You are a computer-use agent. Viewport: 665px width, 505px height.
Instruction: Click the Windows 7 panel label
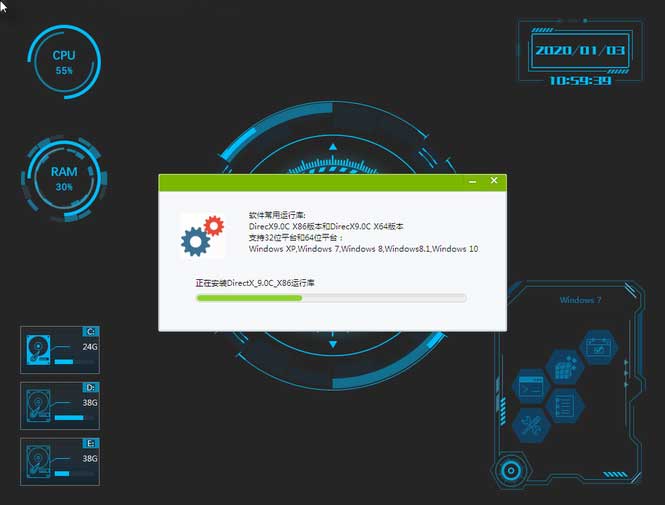coord(580,300)
